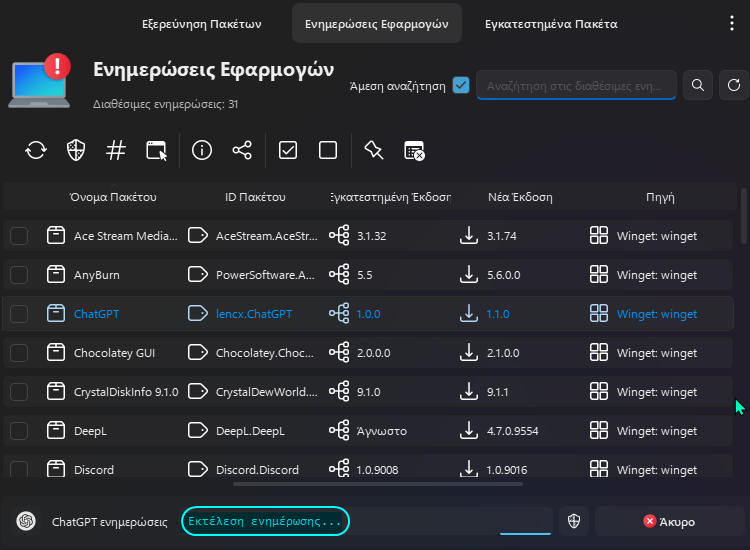Click the download icon in Discord row
750x550 pixels.
(x=469, y=469)
